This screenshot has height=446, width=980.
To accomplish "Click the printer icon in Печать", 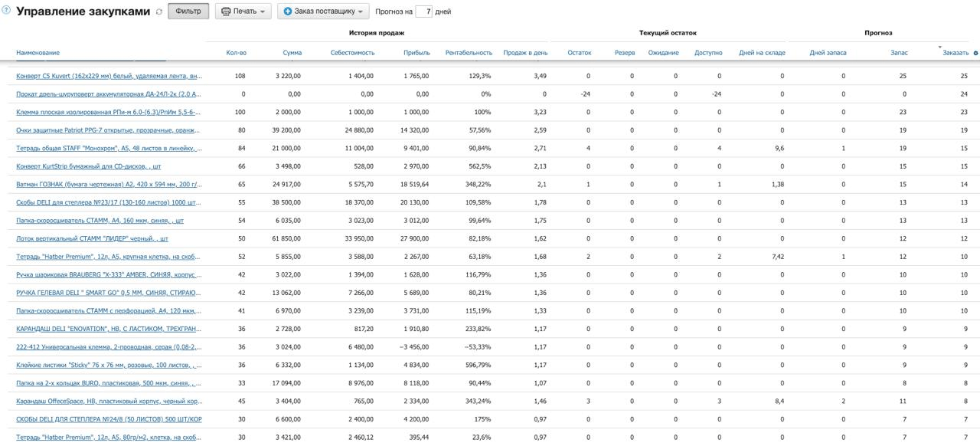I will pyautogui.click(x=226, y=12).
